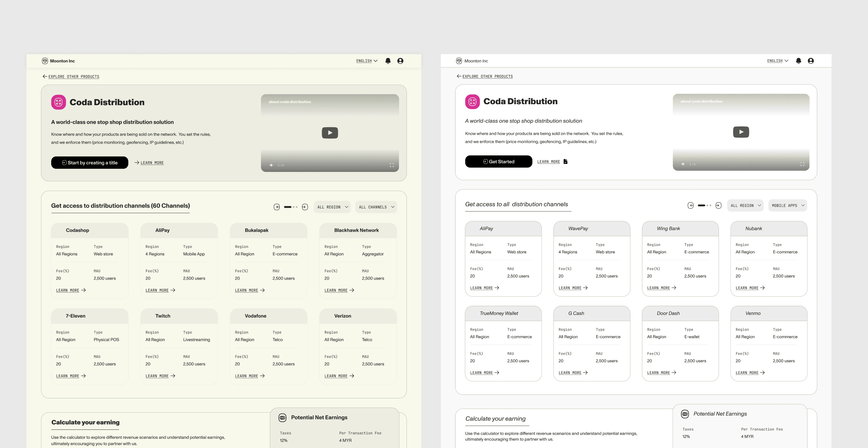
Task: Expand the All Region filter in the right mockup
Action: (745, 205)
